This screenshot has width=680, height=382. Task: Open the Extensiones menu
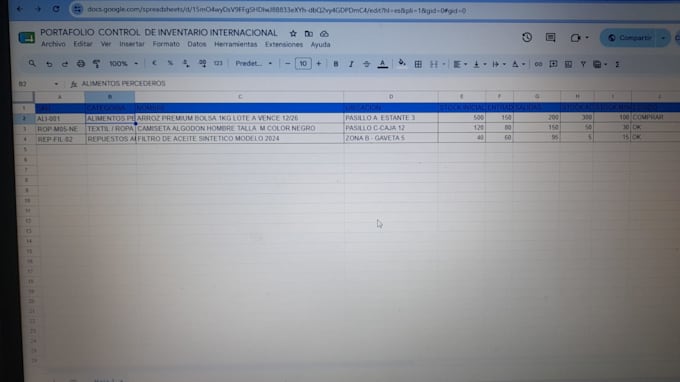(284, 44)
